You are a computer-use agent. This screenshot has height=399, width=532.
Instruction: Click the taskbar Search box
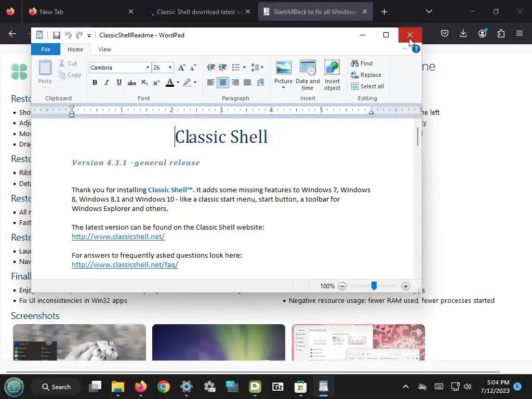click(56, 387)
